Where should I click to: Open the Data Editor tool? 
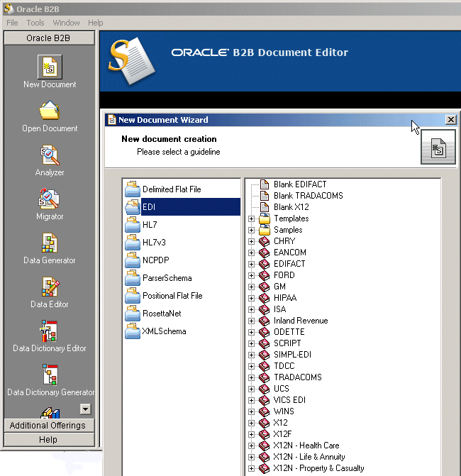coord(50,287)
